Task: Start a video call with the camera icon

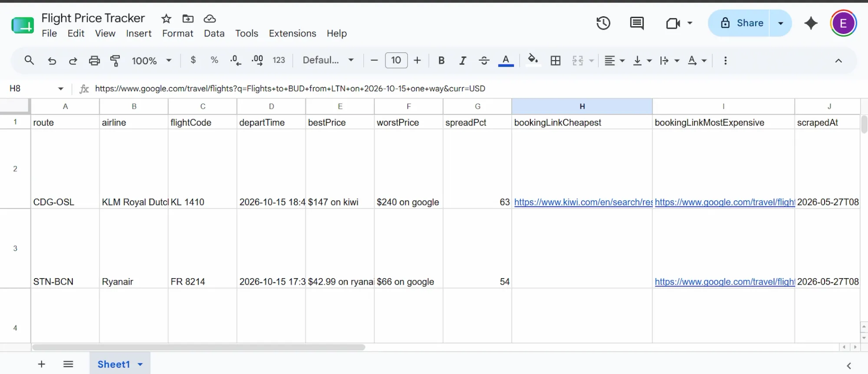Action: pos(673,23)
